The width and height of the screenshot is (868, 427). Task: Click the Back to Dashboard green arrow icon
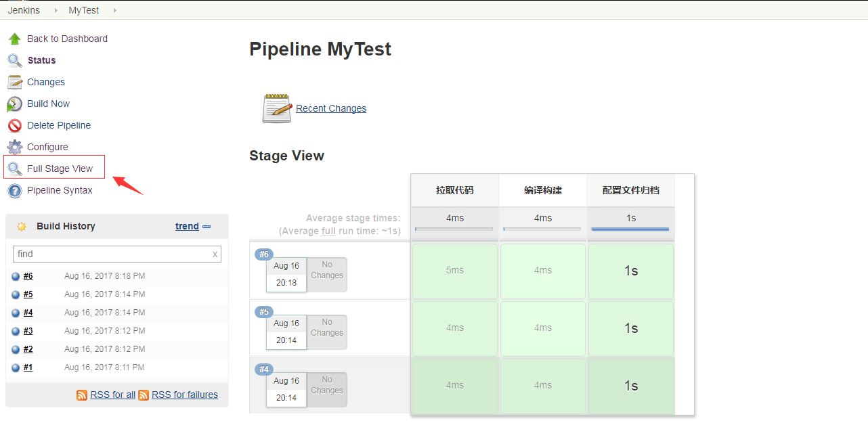point(15,39)
